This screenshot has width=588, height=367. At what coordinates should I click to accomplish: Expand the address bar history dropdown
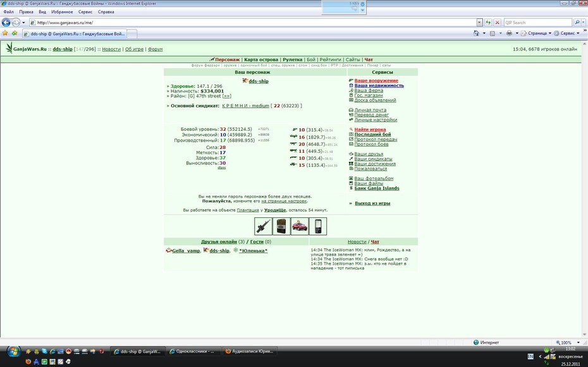pos(479,23)
